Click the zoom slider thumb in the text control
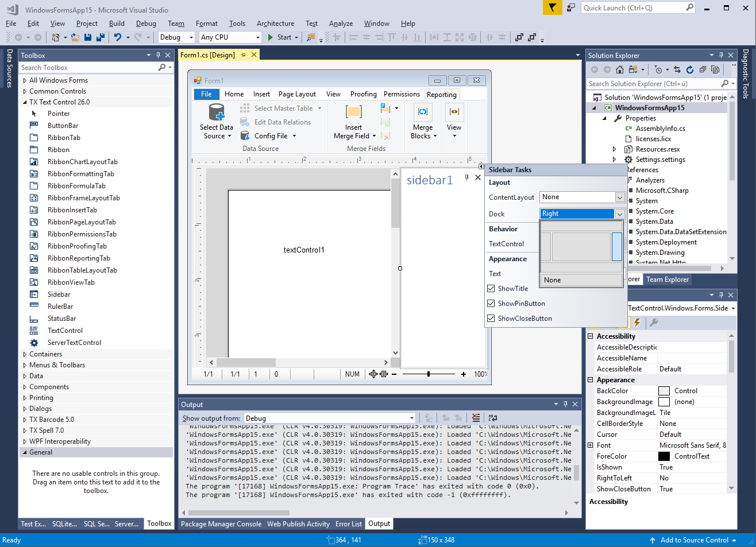Viewport: 756px width, 547px height. coord(429,374)
